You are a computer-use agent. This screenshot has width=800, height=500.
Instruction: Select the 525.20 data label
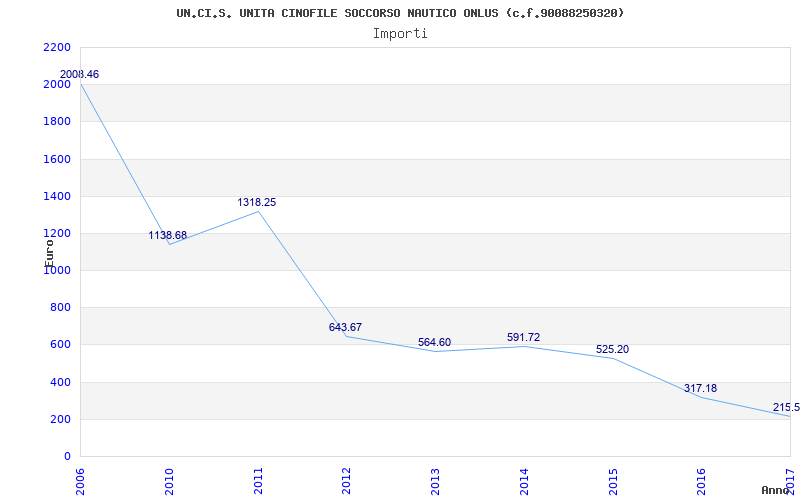pyautogui.click(x=612, y=349)
